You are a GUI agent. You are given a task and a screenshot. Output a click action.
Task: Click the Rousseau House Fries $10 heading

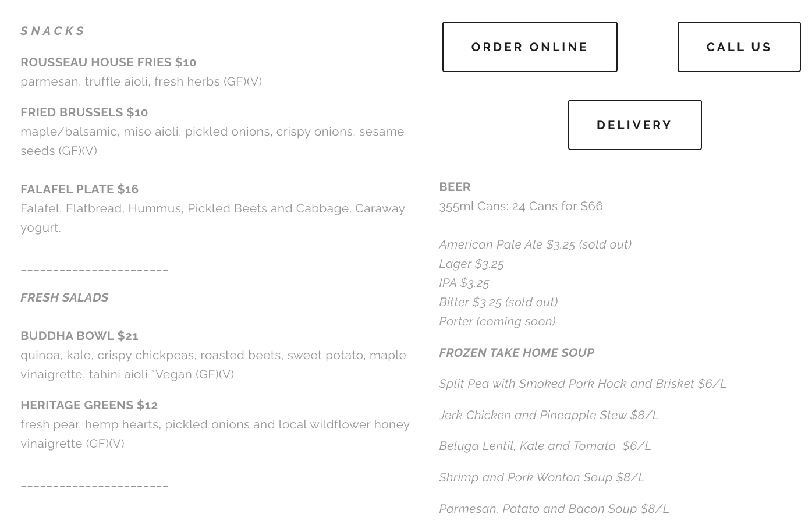pos(108,62)
